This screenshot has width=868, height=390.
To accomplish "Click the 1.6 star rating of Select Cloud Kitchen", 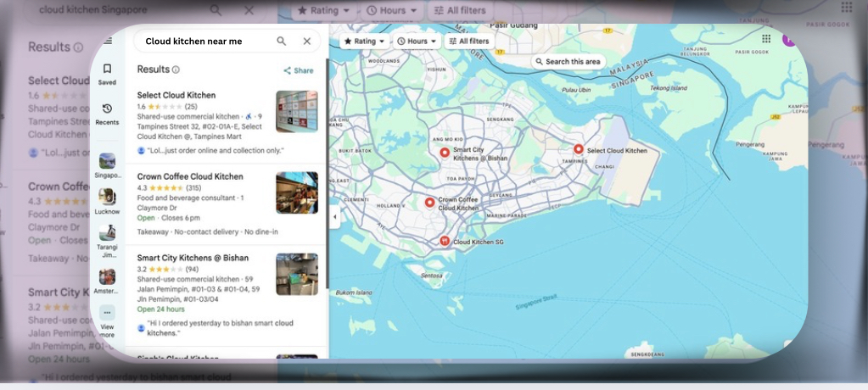I will tap(166, 106).
